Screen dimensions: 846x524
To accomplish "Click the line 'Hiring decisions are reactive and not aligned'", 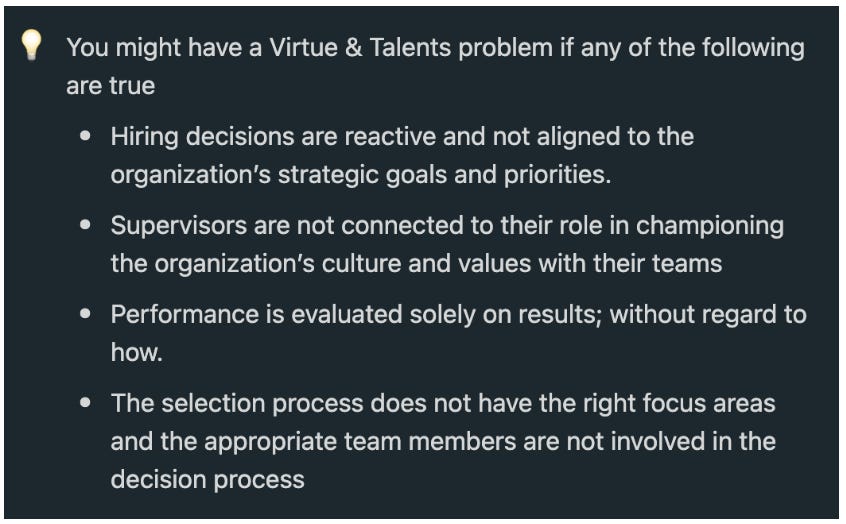I will (402, 137).
